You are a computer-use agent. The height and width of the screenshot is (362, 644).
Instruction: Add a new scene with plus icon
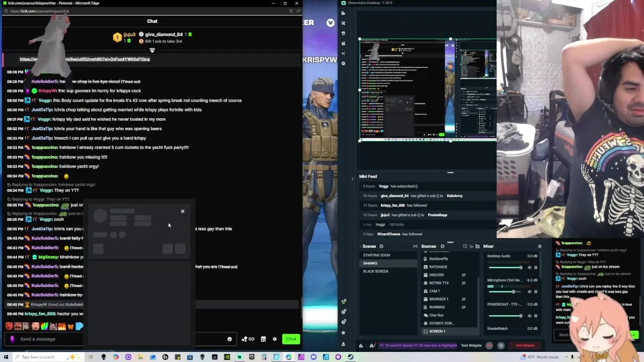click(x=381, y=246)
